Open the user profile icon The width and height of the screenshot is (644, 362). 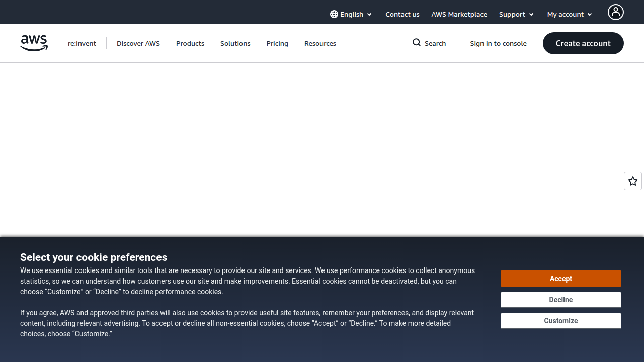(x=616, y=12)
